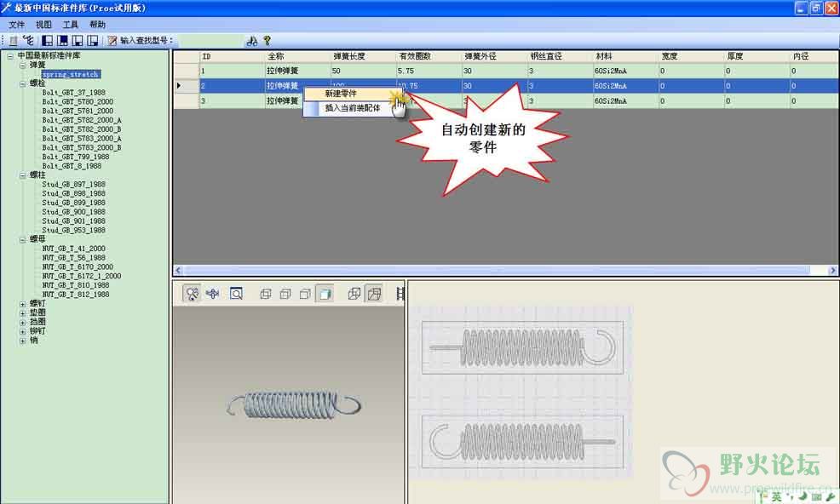Switch preview to no-hidden-line display
This screenshot has width=840, height=504.
(305, 294)
